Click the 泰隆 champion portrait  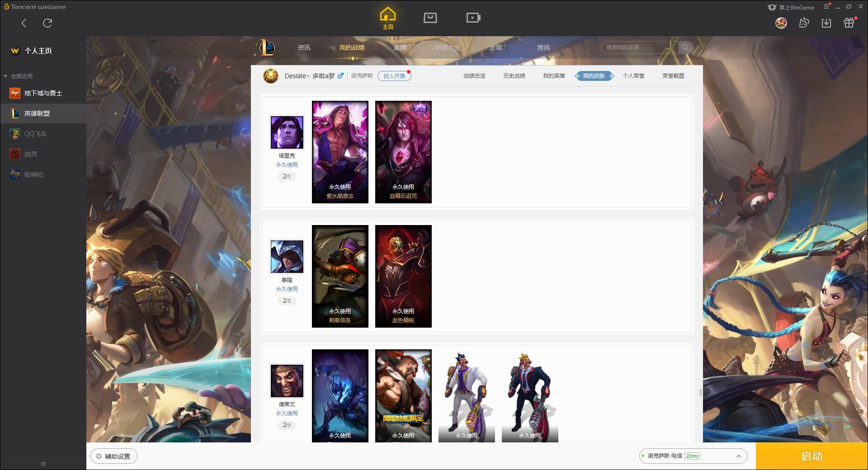coord(287,256)
